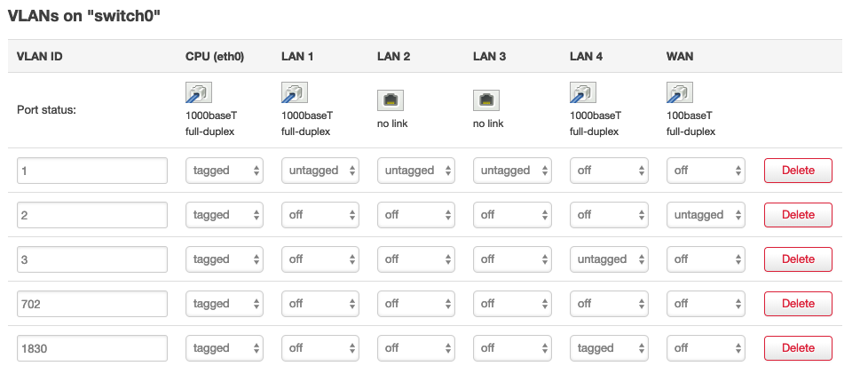Image resolution: width=868 pixels, height=382 pixels.
Task: Open VLAN 1 LAN 1 untagged dropdown
Action: (x=320, y=171)
